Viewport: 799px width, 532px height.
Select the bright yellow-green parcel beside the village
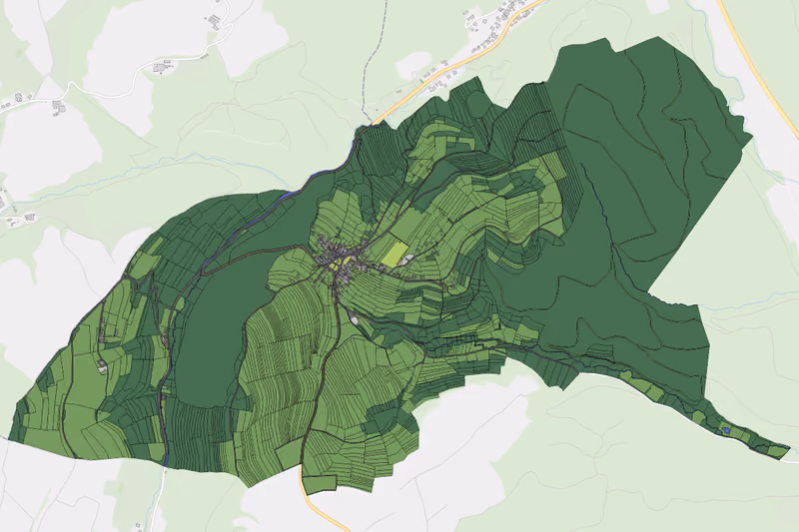tap(396, 254)
